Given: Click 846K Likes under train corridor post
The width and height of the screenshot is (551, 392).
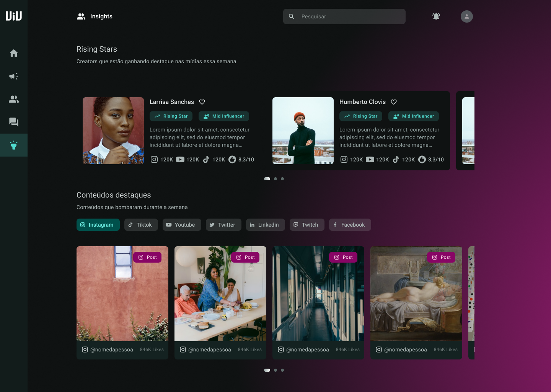Looking at the screenshot, I should [x=348, y=350].
